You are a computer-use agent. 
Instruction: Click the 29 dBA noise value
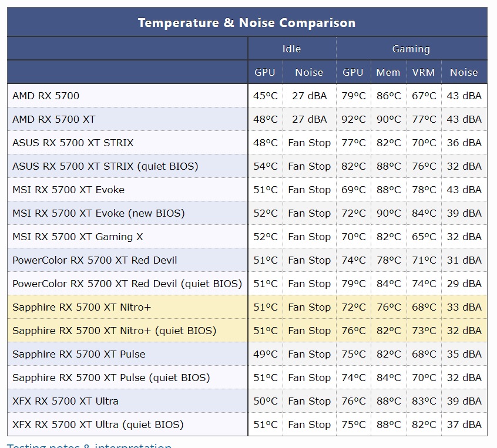(x=464, y=284)
